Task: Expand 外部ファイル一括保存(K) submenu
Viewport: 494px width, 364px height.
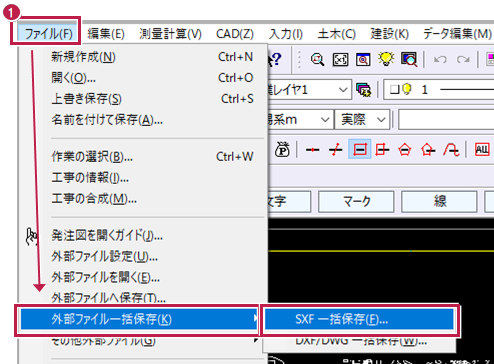Action: point(139,319)
